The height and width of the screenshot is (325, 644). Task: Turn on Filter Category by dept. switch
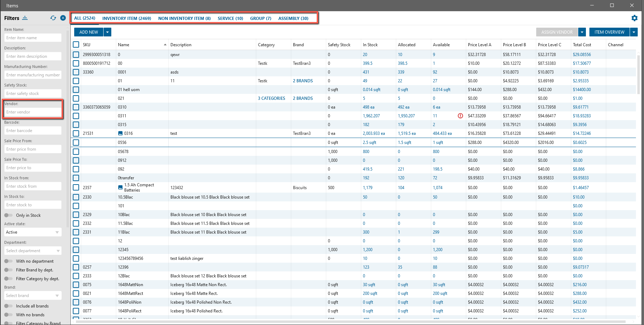point(8,279)
